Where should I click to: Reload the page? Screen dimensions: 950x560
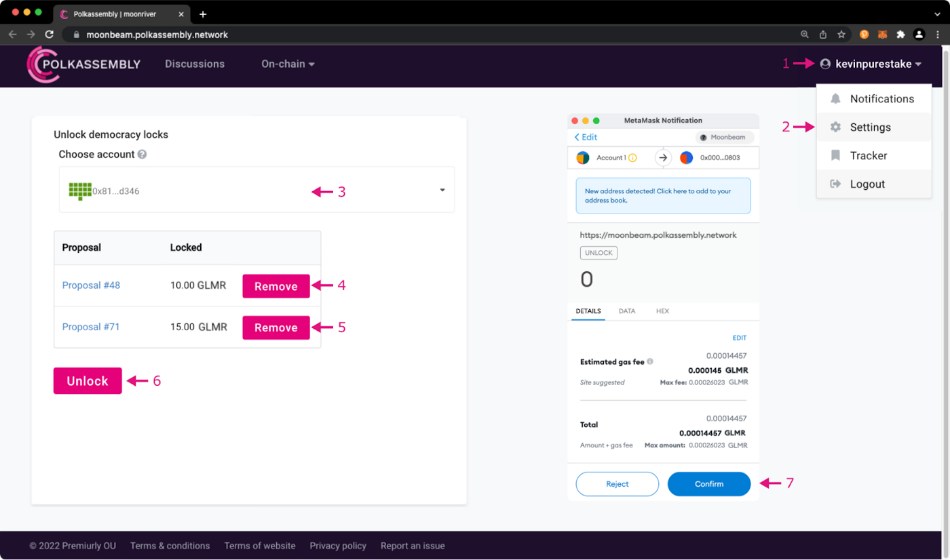tap(49, 34)
